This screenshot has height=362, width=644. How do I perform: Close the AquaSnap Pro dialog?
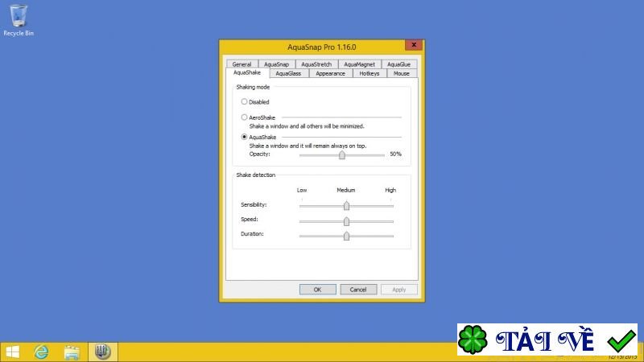tap(414, 45)
